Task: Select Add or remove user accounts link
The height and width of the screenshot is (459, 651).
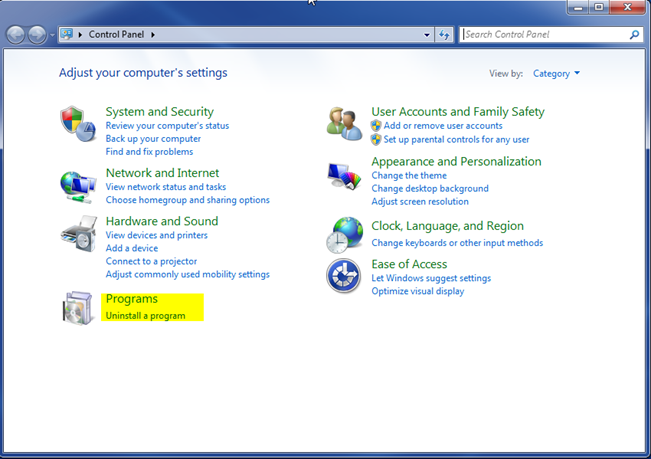Action: (443, 126)
